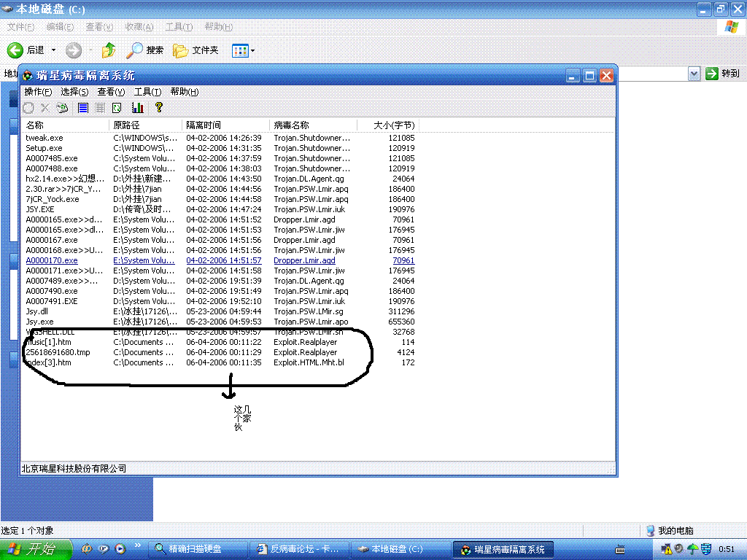Click the grayed restore circle icon in quarantine toolbar
The image size is (747, 560).
28,108
